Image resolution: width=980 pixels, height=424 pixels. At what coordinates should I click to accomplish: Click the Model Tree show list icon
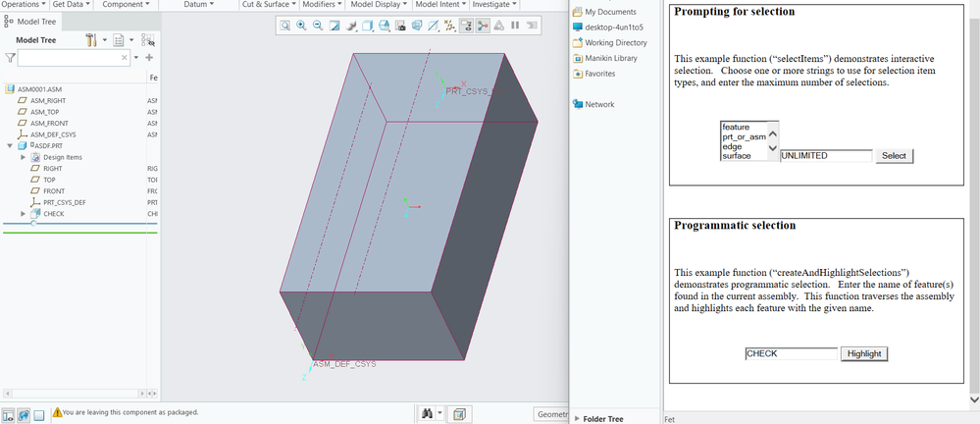(x=119, y=40)
